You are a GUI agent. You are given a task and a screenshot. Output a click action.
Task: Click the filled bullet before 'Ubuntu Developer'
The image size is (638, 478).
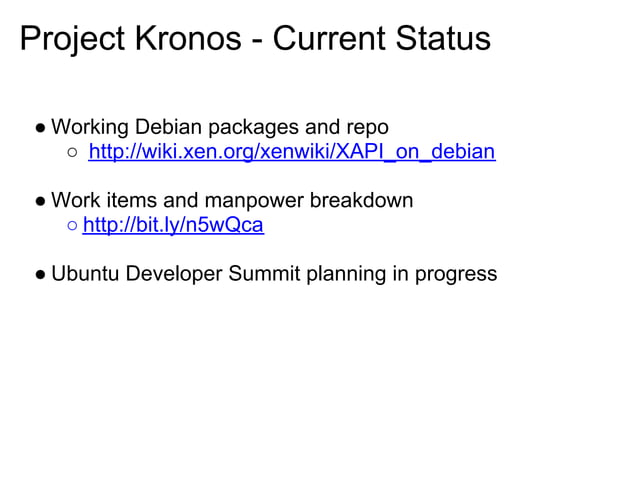pos(35,274)
